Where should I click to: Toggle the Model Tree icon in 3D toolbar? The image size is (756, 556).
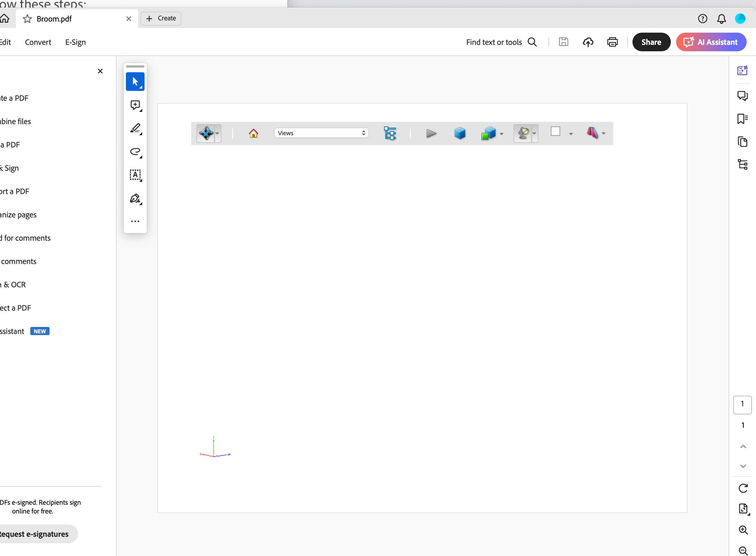(390, 133)
